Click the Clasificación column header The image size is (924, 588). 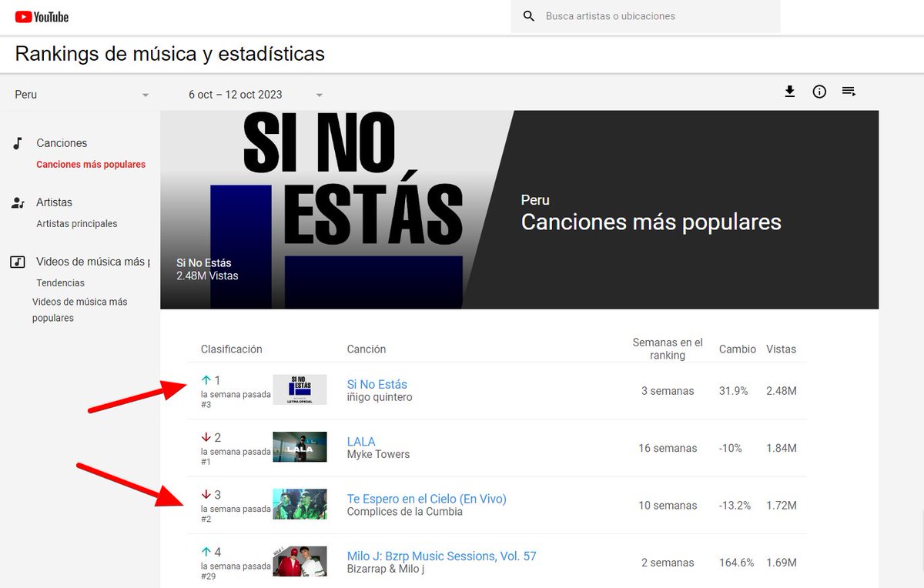click(232, 349)
